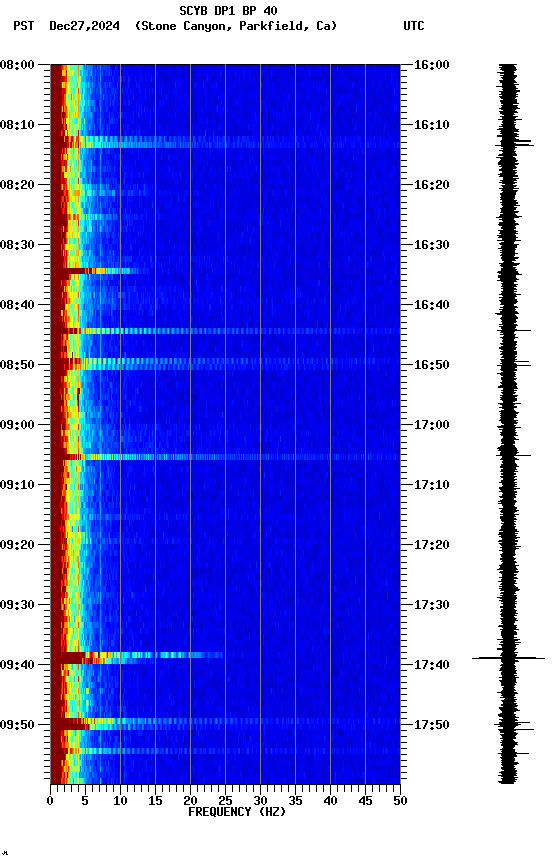Click the 20 Hz frequency axis label
Image resolution: width=552 pixels, height=864 pixels.
(x=190, y=801)
